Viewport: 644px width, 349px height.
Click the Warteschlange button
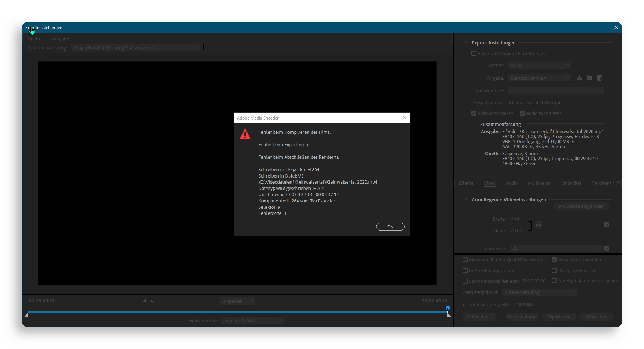pos(522,317)
